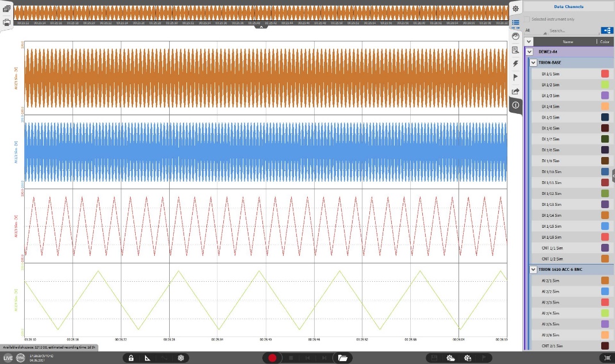Toggle the LIVE mode button
The image size is (615, 364).
pos(7,358)
